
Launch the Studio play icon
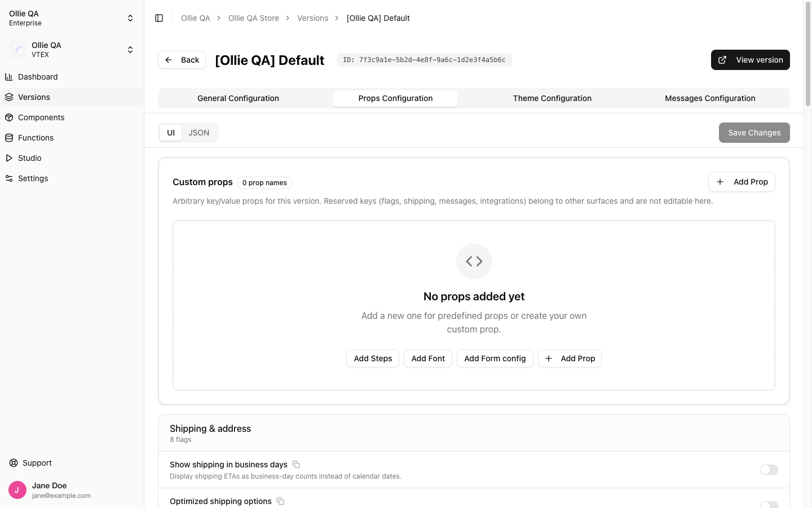9,158
